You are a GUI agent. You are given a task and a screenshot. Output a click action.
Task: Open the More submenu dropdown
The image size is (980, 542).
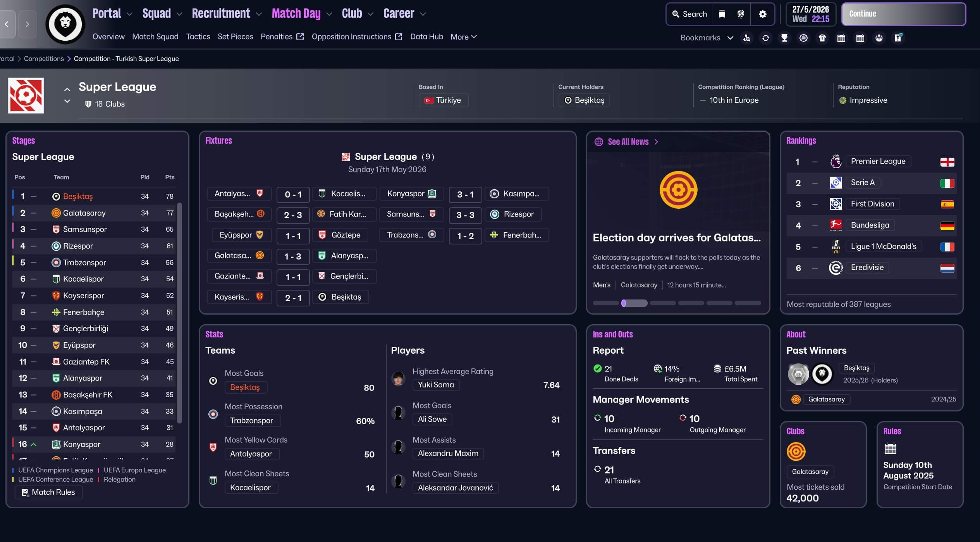click(463, 37)
